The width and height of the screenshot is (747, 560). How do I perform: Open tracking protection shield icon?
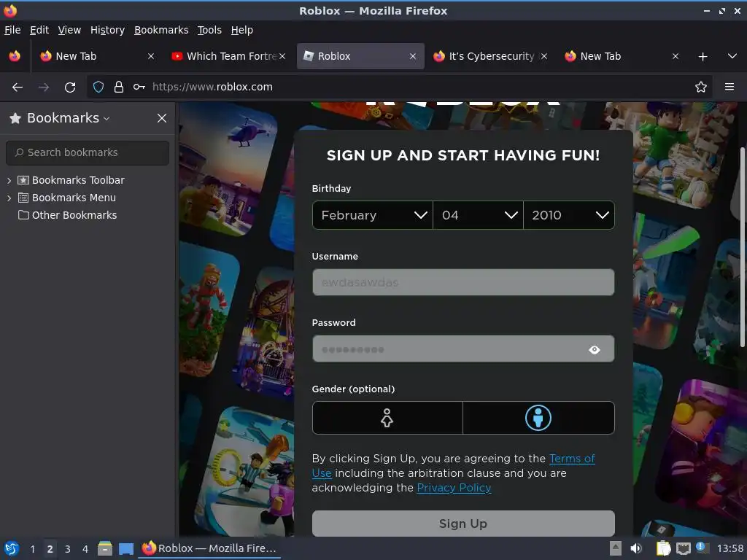pos(98,87)
